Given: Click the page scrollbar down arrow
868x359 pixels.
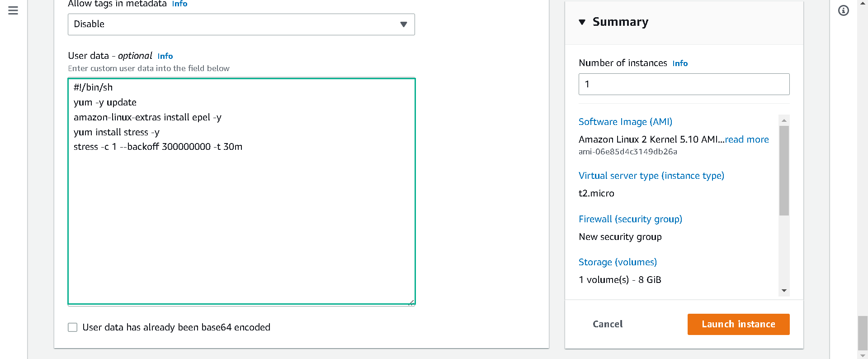Looking at the screenshot, I should tap(863, 355).
